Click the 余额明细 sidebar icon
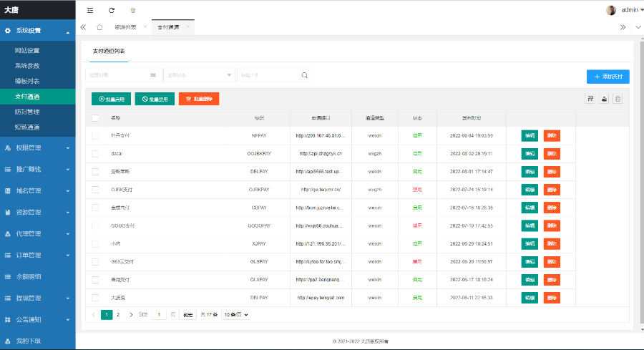Screen dimensions: 644x350 7,276
